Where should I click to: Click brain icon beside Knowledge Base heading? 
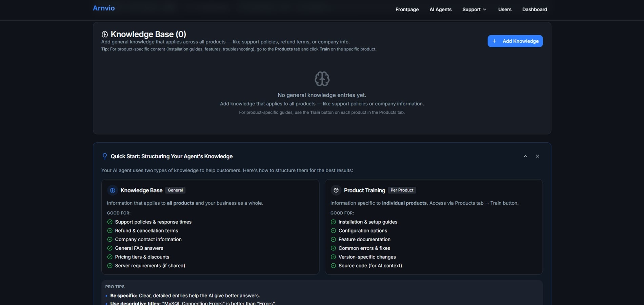(x=105, y=34)
